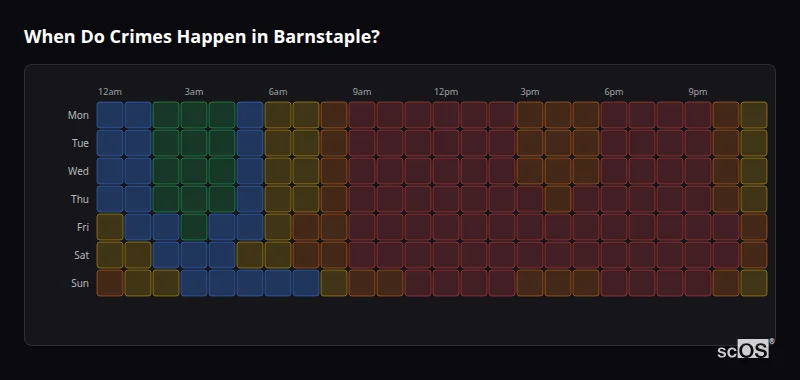The height and width of the screenshot is (380, 800).
Task: Click the "9am" column label
Action: point(362,92)
